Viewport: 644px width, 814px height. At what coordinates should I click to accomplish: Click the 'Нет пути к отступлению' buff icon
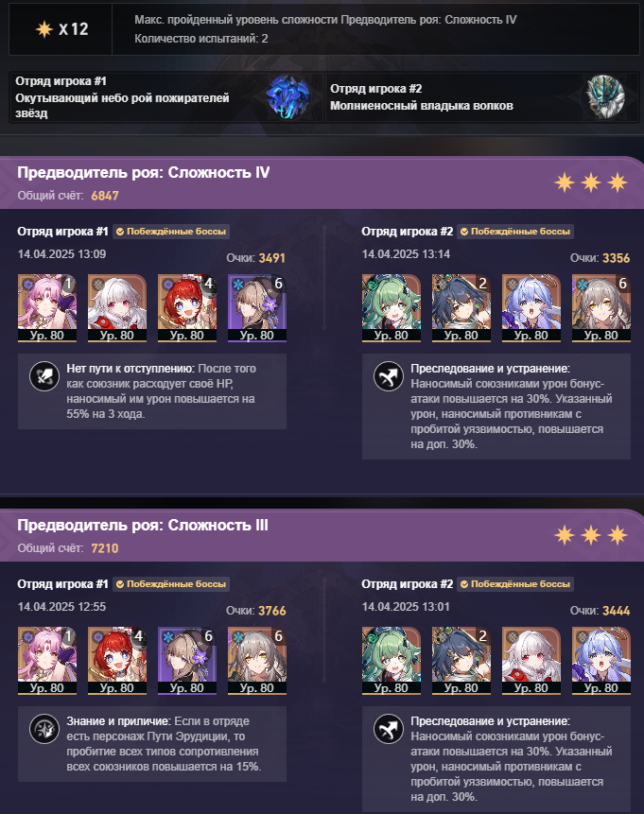pyautogui.click(x=44, y=376)
